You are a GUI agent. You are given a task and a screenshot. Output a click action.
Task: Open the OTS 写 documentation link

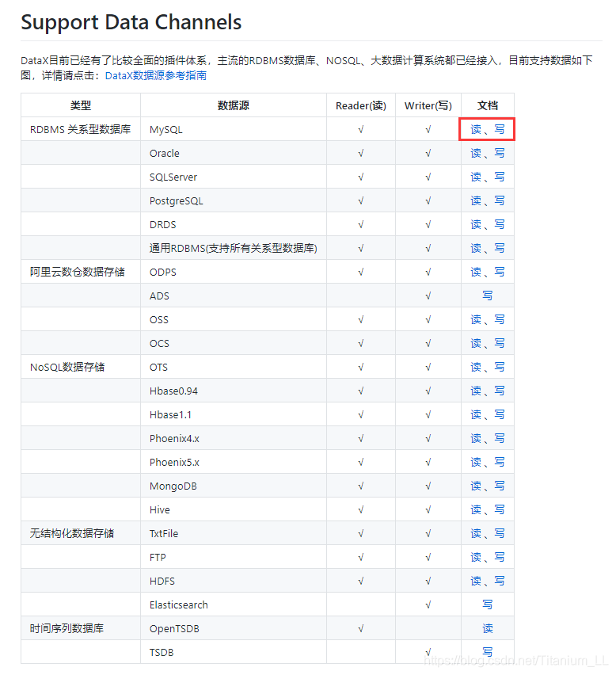[499, 367]
